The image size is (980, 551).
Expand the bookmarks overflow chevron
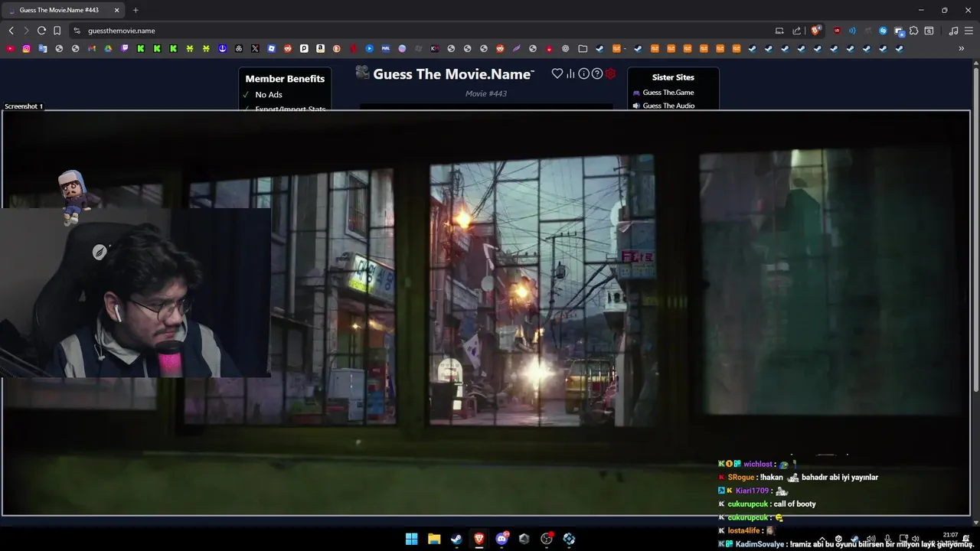(962, 48)
